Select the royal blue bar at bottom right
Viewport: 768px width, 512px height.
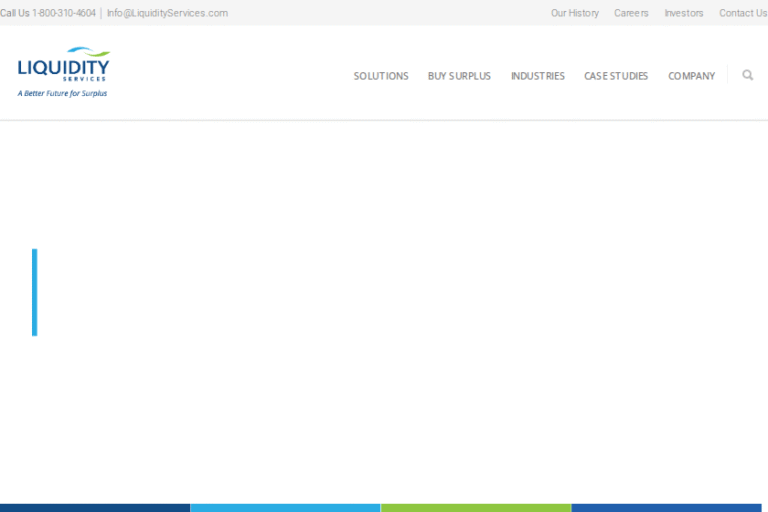pos(666,507)
